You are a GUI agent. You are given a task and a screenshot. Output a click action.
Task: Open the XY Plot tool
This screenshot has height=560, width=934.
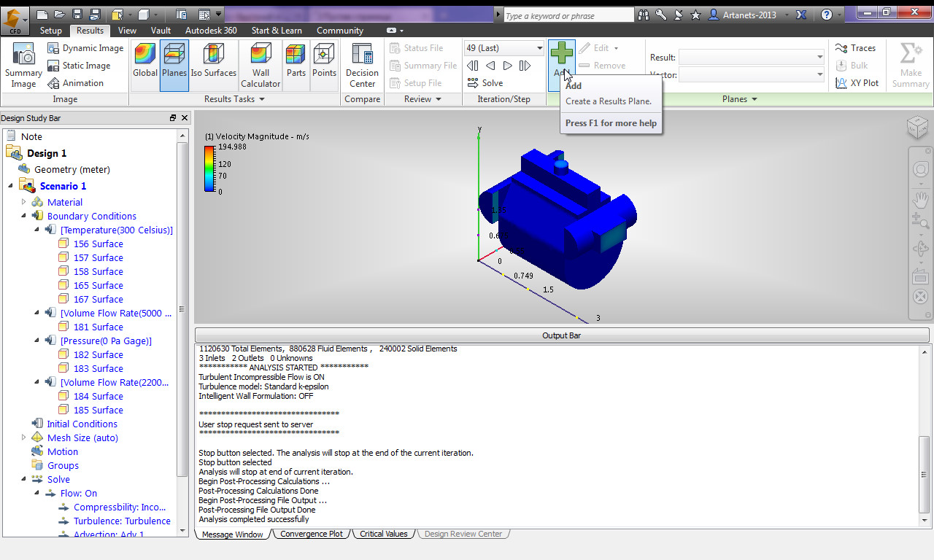pos(857,83)
